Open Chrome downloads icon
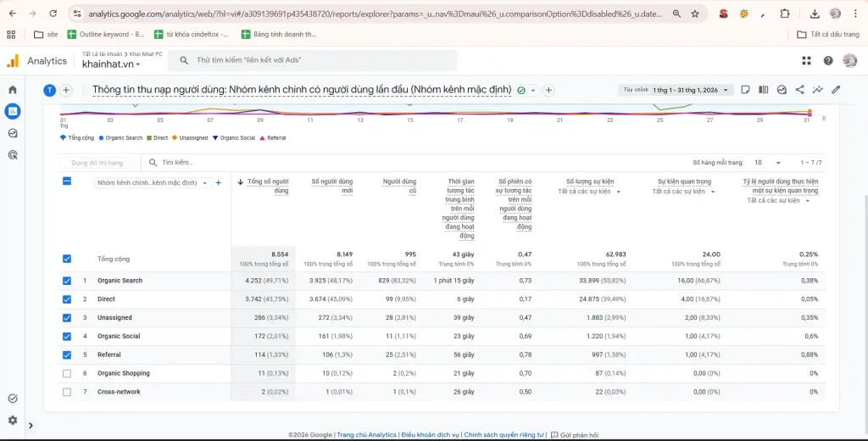 click(815, 14)
